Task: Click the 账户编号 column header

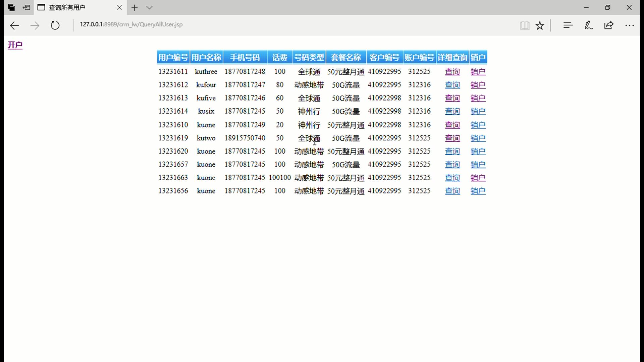Action: coord(419,57)
